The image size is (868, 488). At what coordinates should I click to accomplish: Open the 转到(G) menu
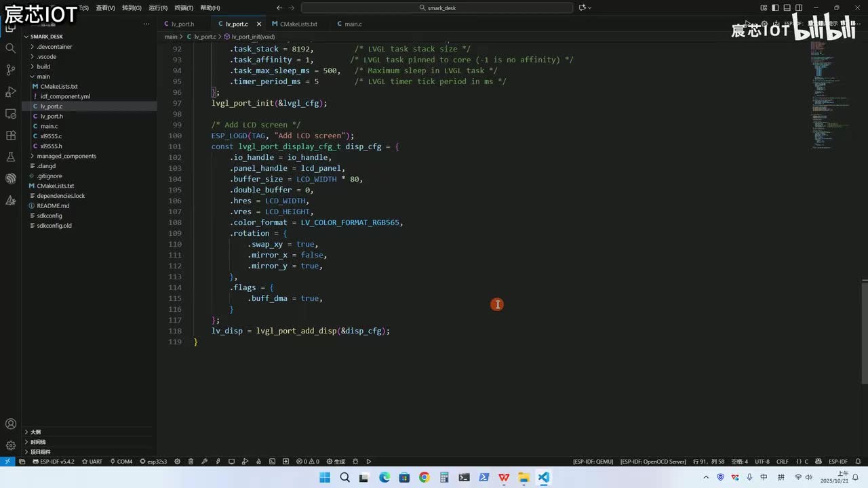132,7
